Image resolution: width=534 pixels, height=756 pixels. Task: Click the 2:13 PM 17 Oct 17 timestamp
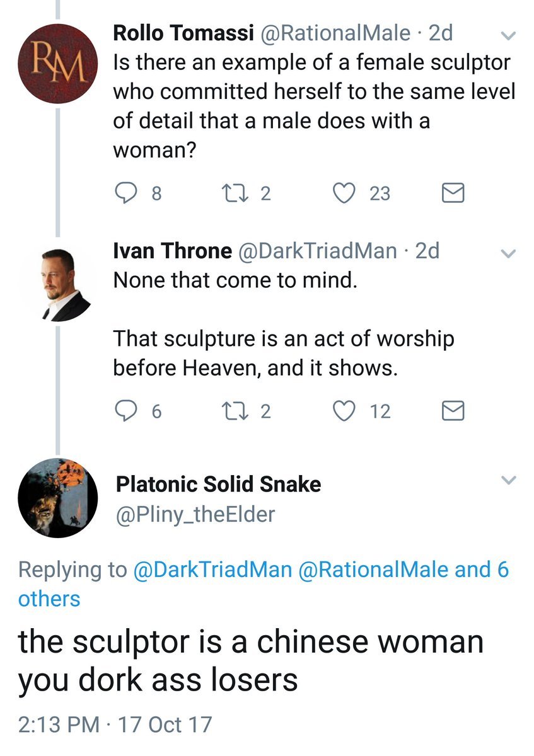[115, 724]
